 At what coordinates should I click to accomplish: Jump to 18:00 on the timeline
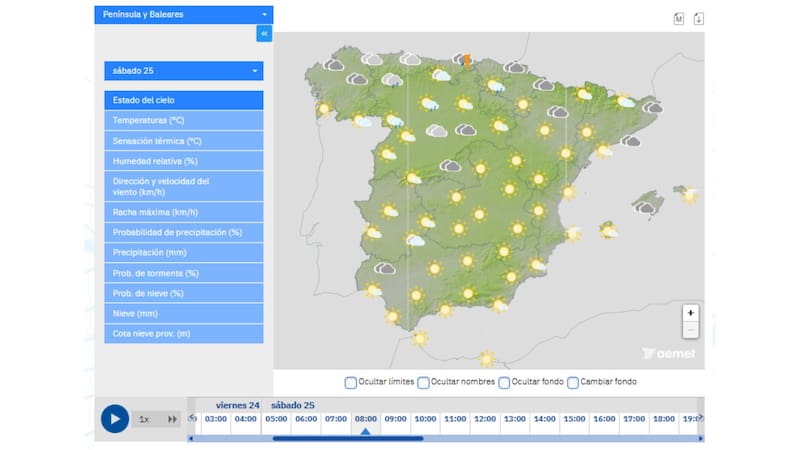coord(664,419)
